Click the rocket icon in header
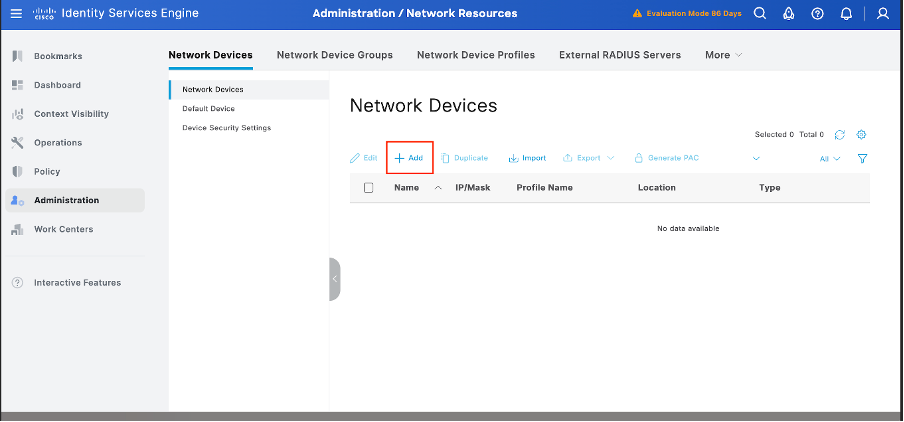 (789, 13)
